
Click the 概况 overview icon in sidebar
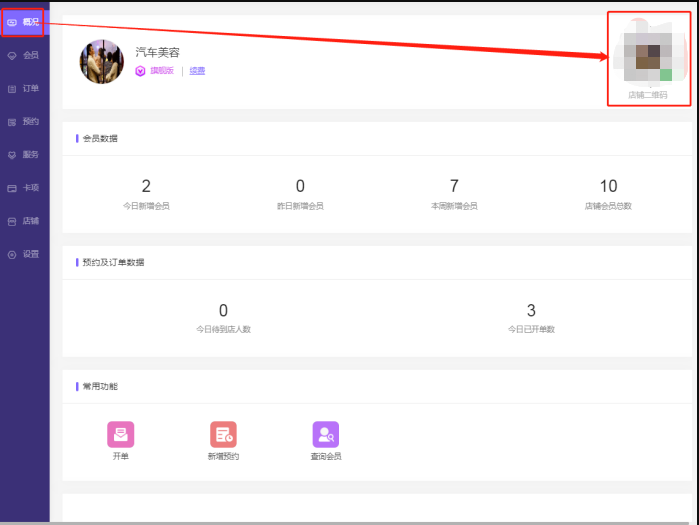(12, 22)
